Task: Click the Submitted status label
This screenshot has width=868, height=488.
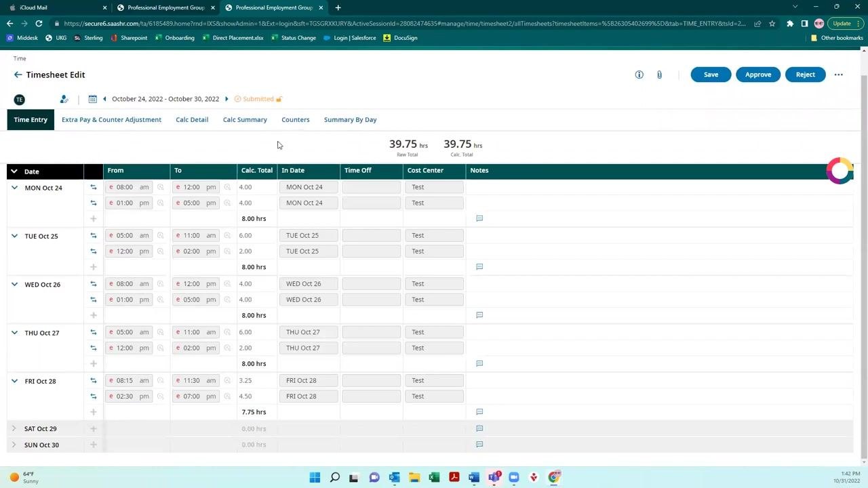Action: (x=258, y=99)
